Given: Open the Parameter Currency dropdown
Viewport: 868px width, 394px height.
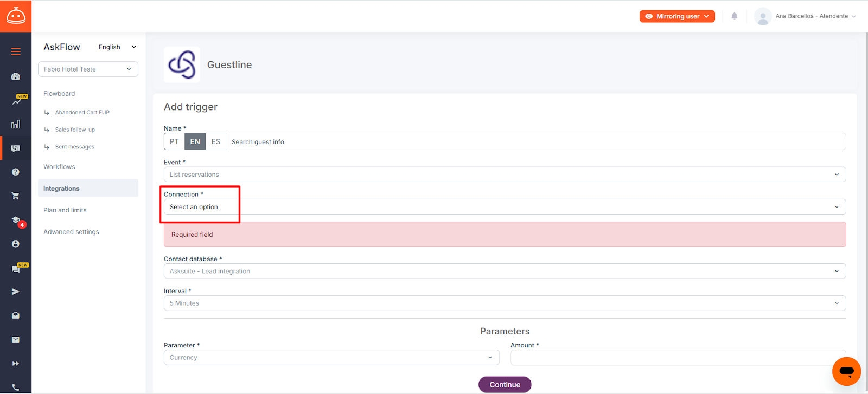Looking at the screenshot, I should coord(331,358).
